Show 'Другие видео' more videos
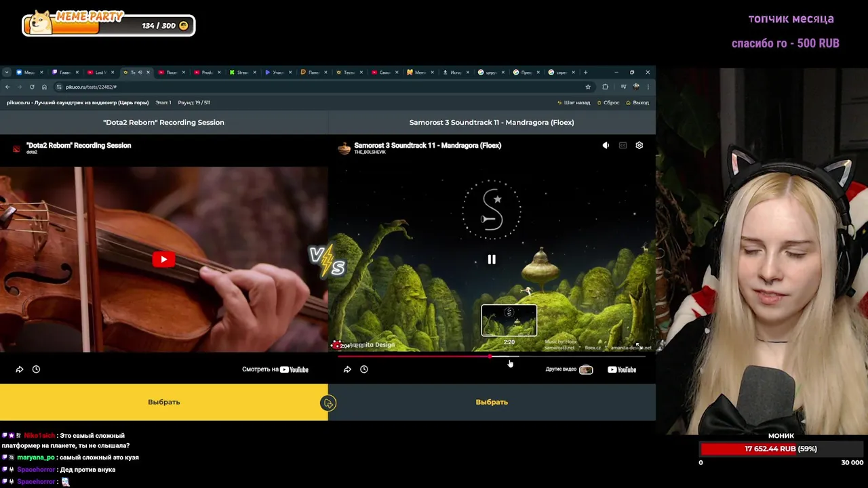This screenshot has height=488, width=868. (x=569, y=369)
